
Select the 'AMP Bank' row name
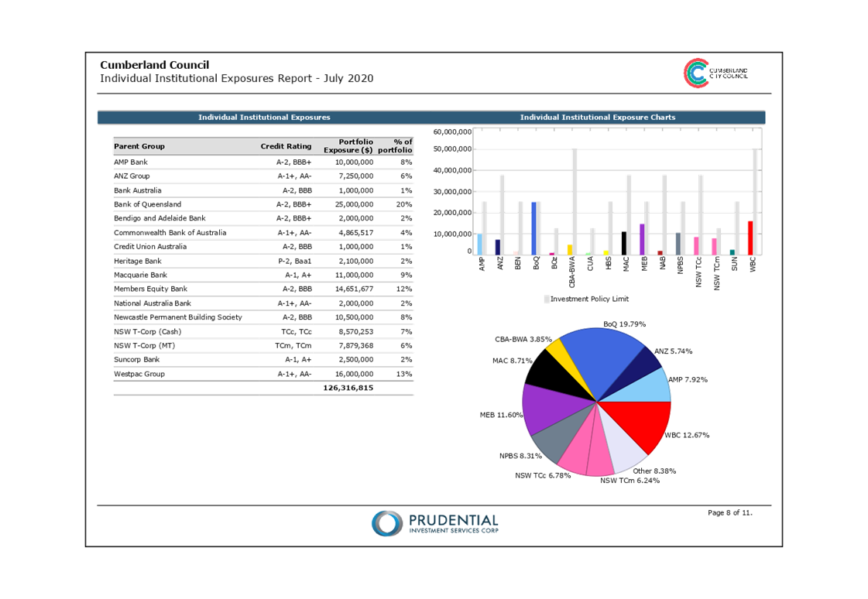point(131,162)
